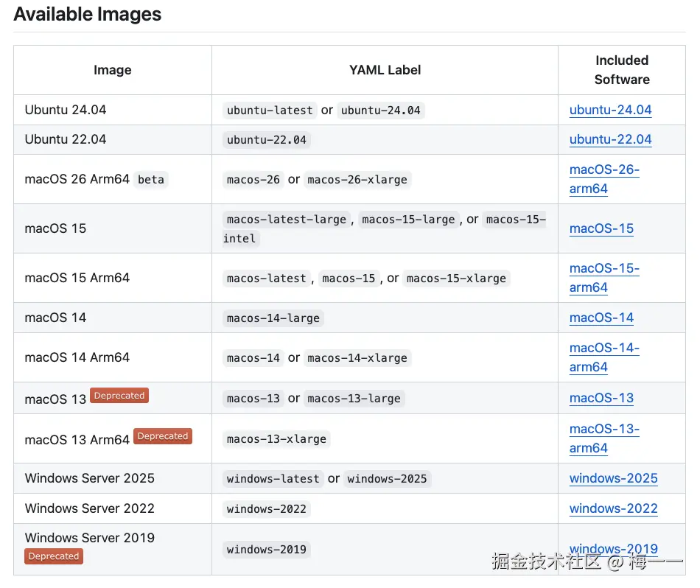Image resolution: width=700 pixels, height=588 pixels.
Task: Open the macOS-13 software link
Action: pos(601,398)
